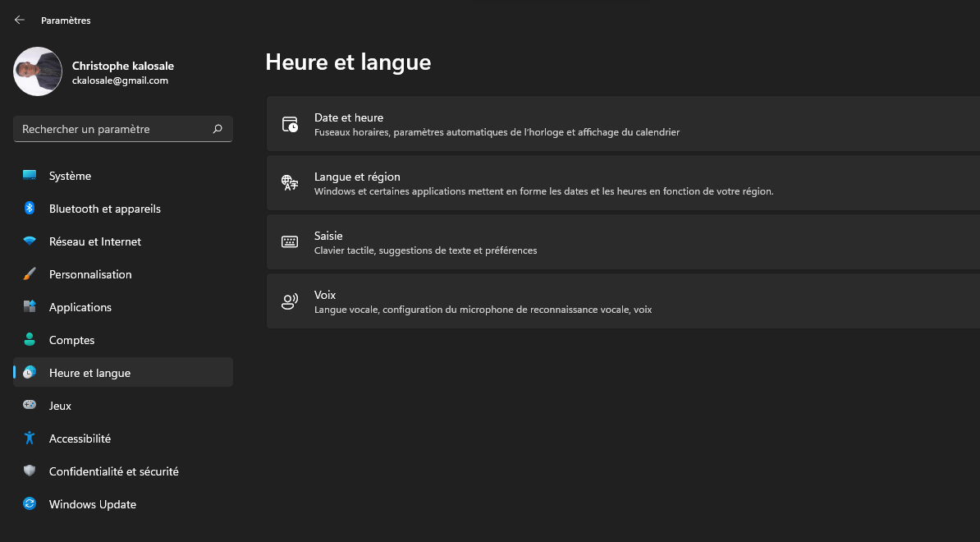This screenshot has width=980, height=542.
Task: Open Jeux settings from the sidebar
Action: (62, 405)
